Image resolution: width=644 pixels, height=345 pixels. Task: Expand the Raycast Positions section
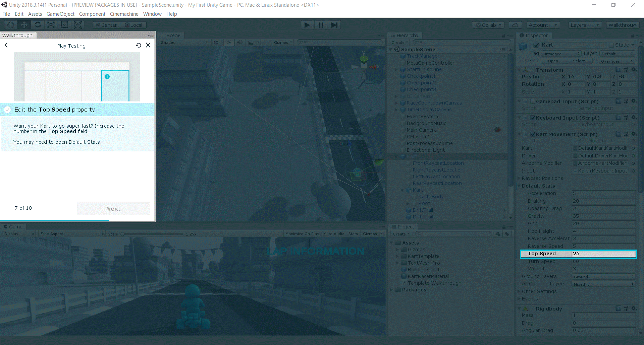click(x=519, y=178)
